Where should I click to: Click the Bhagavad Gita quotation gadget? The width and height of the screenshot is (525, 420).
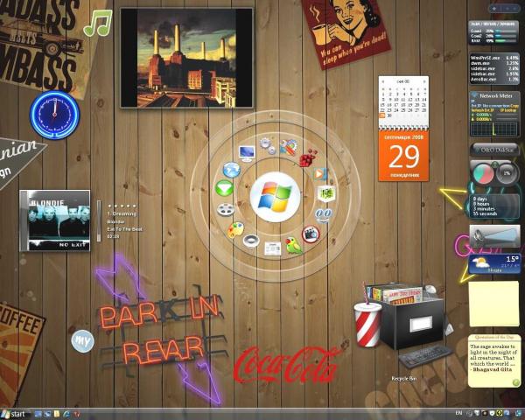[494, 360]
